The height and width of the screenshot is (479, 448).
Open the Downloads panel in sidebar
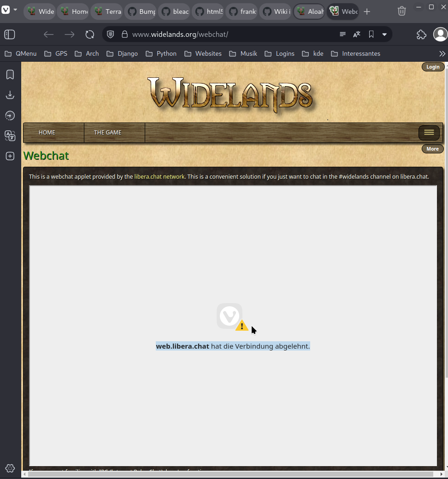click(10, 95)
